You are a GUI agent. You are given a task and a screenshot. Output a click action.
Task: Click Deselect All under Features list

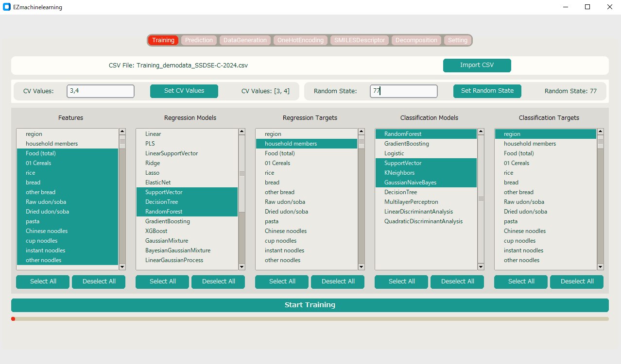pos(99,281)
